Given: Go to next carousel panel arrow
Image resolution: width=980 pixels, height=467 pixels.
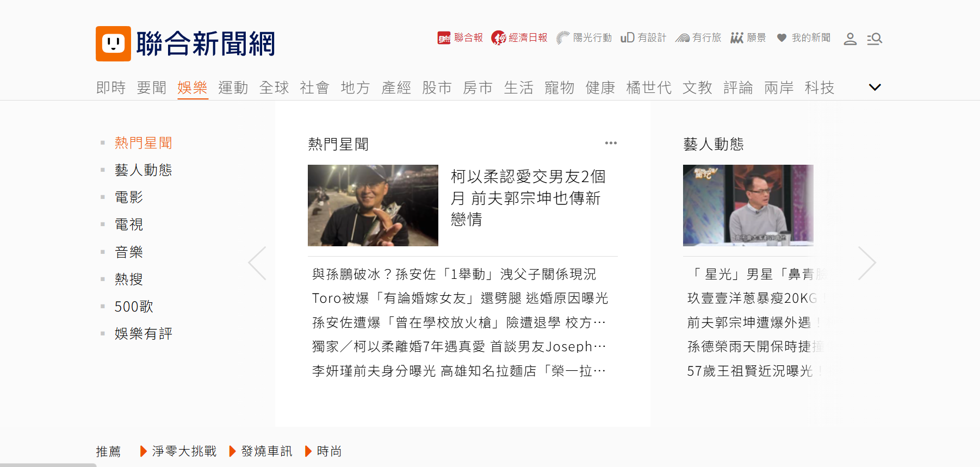Looking at the screenshot, I should pos(867,263).
